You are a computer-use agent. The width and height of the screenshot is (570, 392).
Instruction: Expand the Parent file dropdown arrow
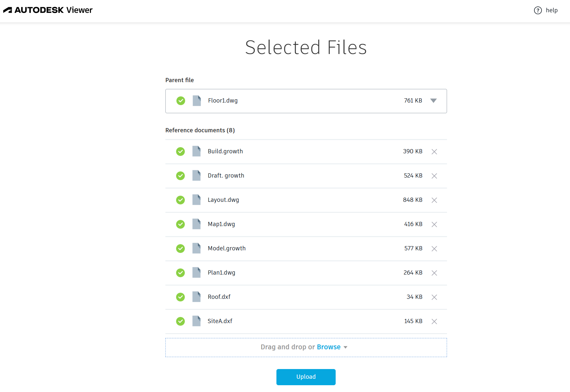pyautogui.click(x=433, y=101)
